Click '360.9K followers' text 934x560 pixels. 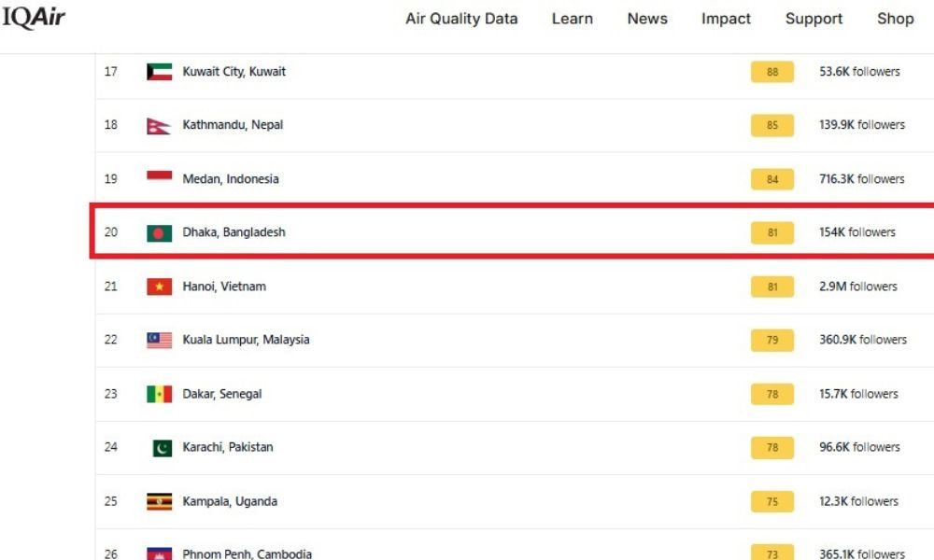pos(863,340)
